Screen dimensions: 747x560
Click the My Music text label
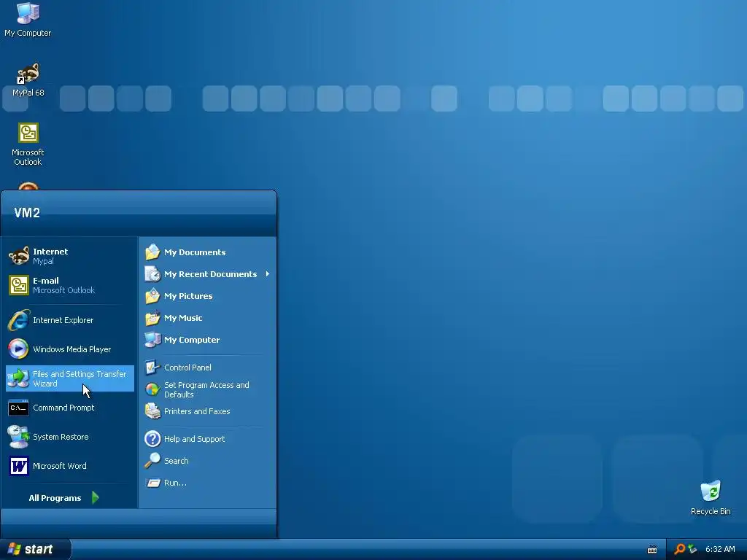[x=183, y=318]
